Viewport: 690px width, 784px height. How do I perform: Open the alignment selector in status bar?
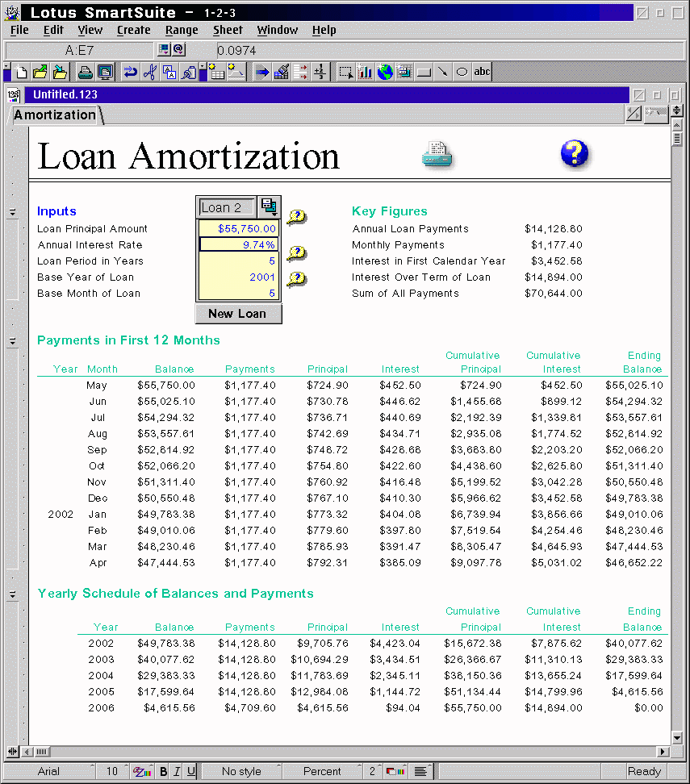420,772
